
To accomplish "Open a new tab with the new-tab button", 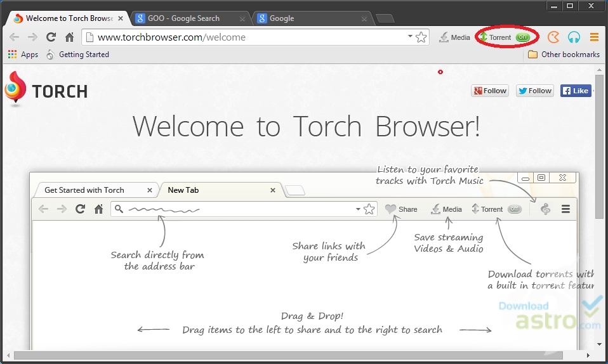I will [385, 18].
